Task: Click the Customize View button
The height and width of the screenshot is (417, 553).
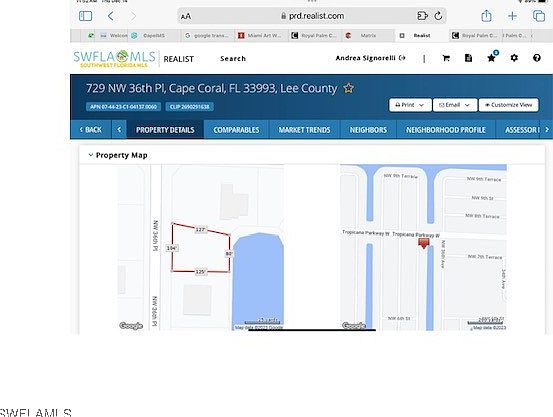Action: point(509,105)
